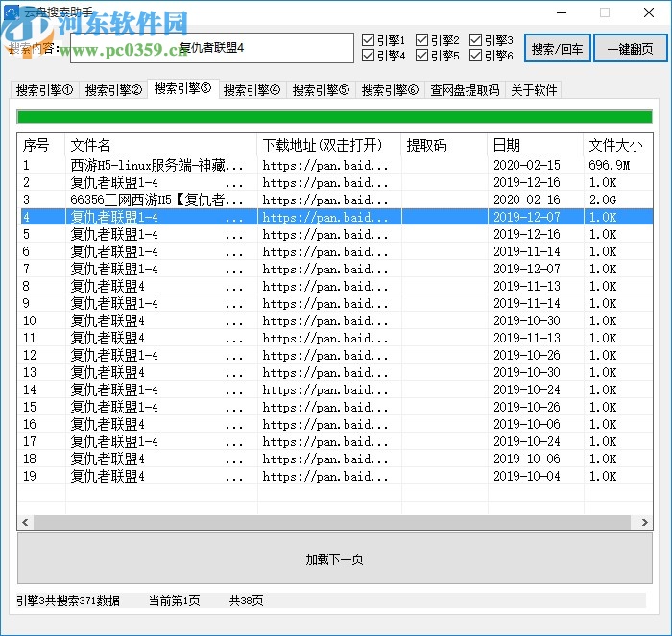This screenshot has width=672, height=636.
Task: Sort by 日期 column header
Action: pos(536,145)
